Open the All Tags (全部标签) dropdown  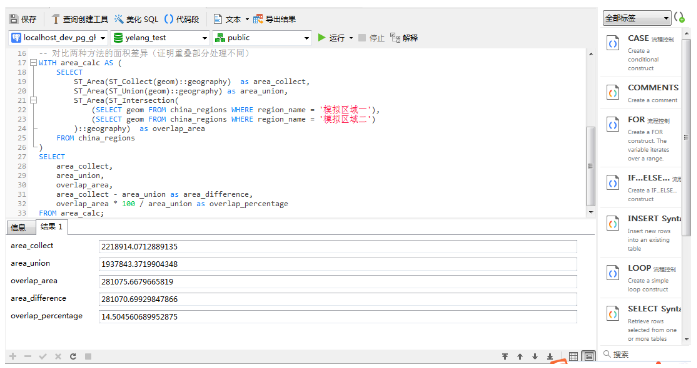pyautogui.click(x=637, y=18)
